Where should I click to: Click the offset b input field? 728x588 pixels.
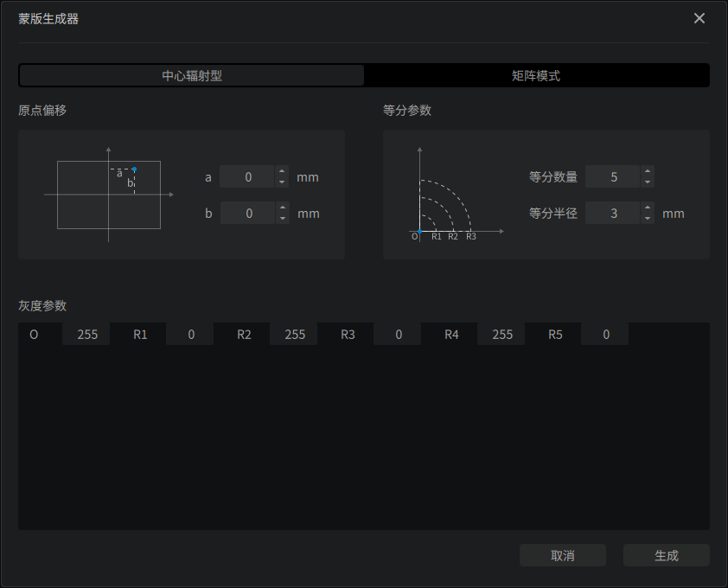[x=248, y=213]
